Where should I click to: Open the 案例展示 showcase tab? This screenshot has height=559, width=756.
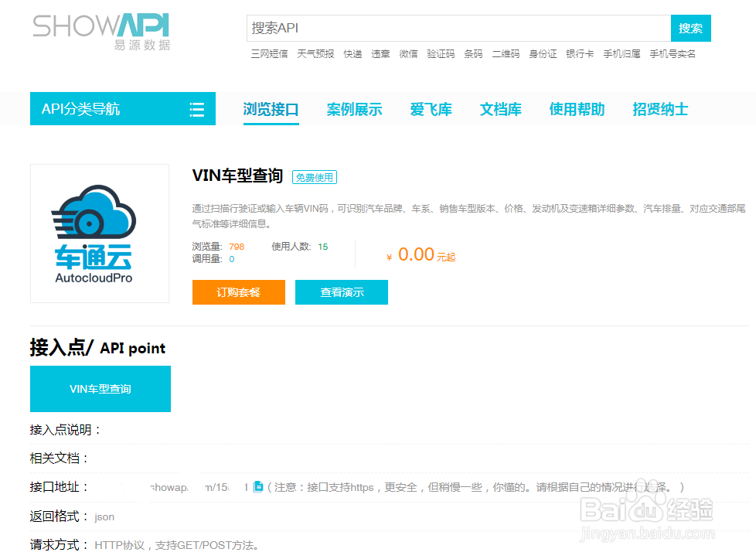tap(354, 109)
